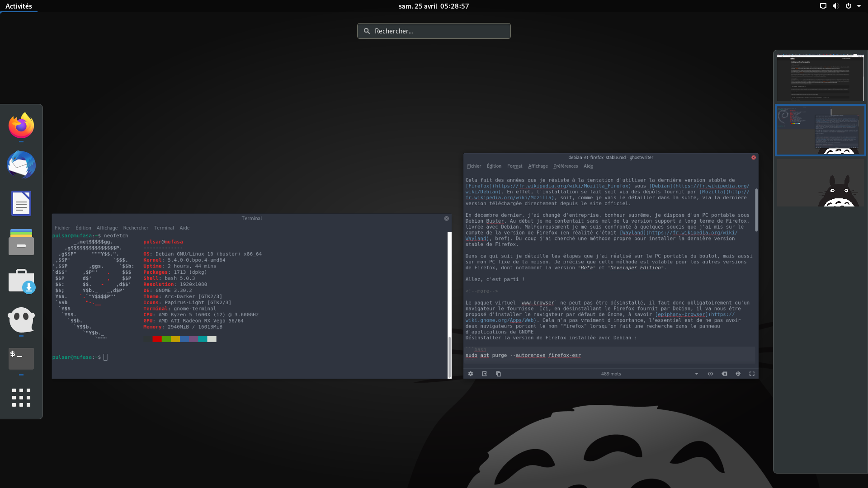
Task: Open Thunderbird mail from the dock
Action: (x=21, y=164)
